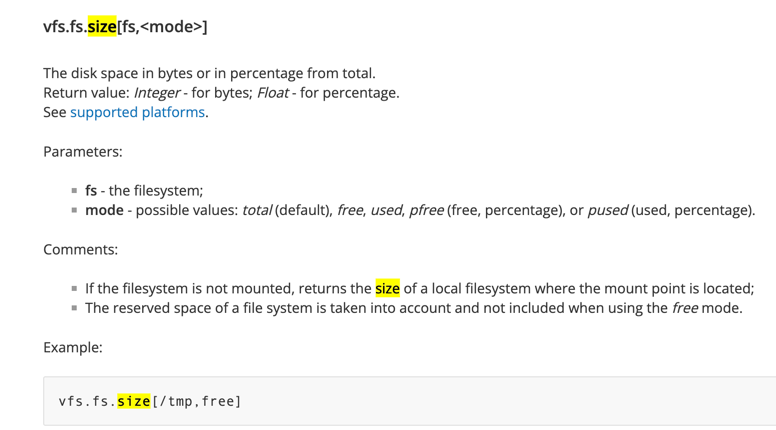Screen dimensions: 776x430
Task: Click the 'Comments:' label
Action: (81, 249)
